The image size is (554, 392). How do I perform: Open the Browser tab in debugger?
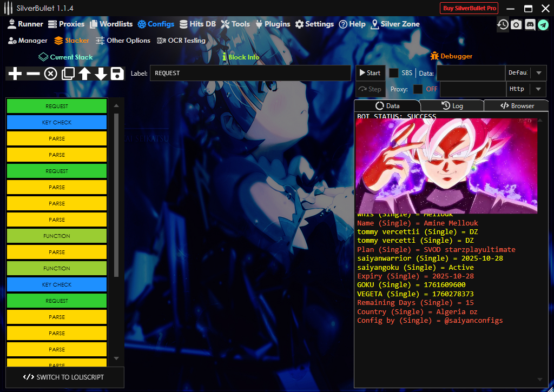[x=517, y=105]
